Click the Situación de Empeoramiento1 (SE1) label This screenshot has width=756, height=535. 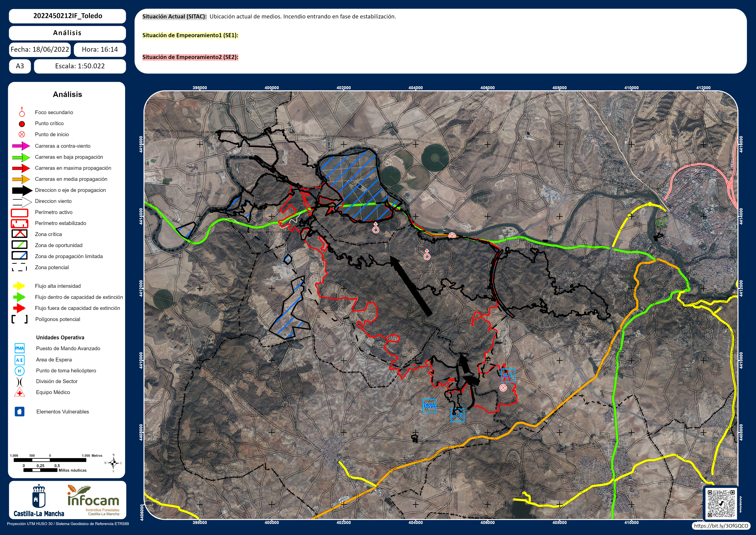click(190, 35)
